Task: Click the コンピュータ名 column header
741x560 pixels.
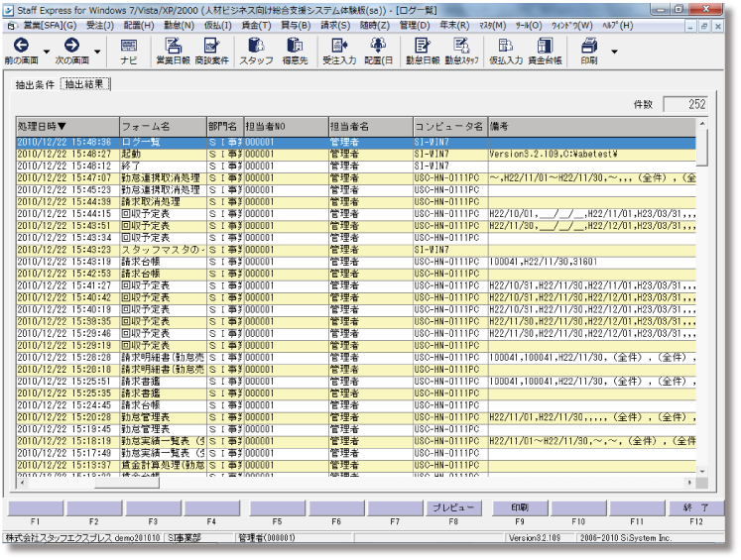Action: pos(450,127)
